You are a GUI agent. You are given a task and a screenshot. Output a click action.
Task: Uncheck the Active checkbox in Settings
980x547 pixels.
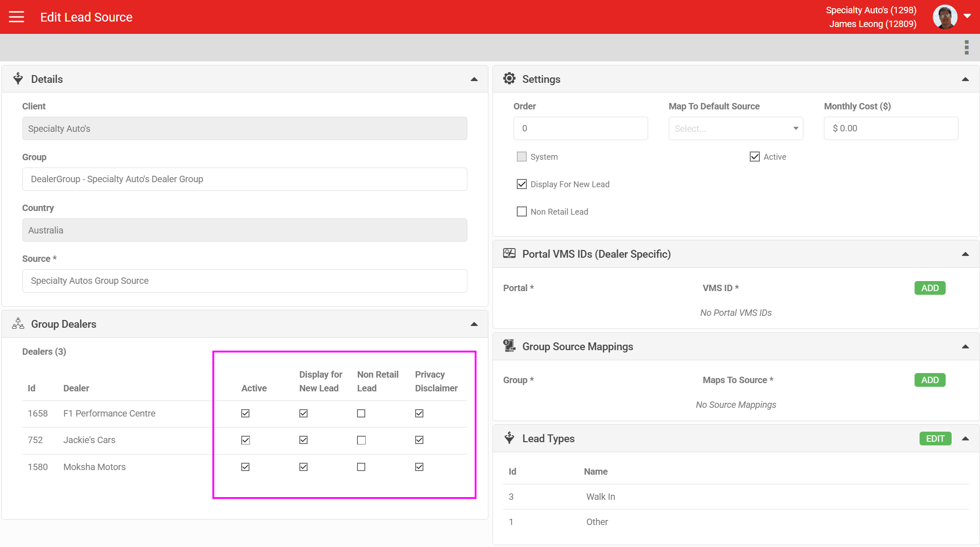click(x=754, y=157)
